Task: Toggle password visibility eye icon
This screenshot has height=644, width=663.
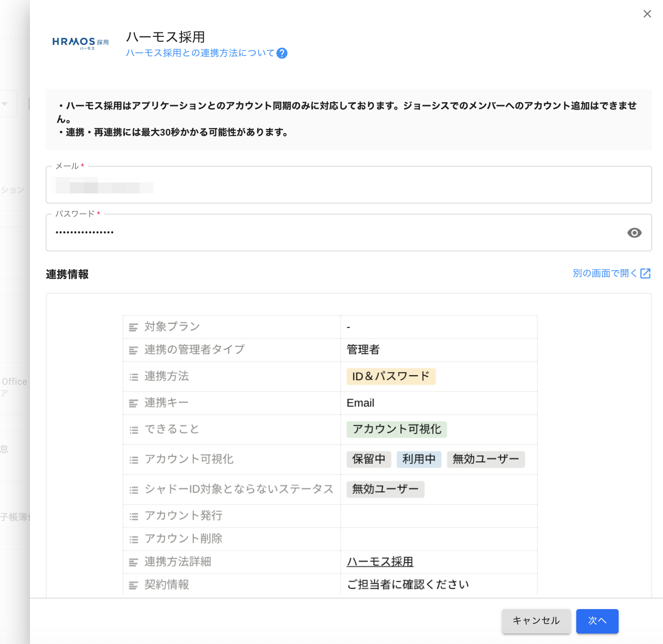Action: tap(634, 233)
